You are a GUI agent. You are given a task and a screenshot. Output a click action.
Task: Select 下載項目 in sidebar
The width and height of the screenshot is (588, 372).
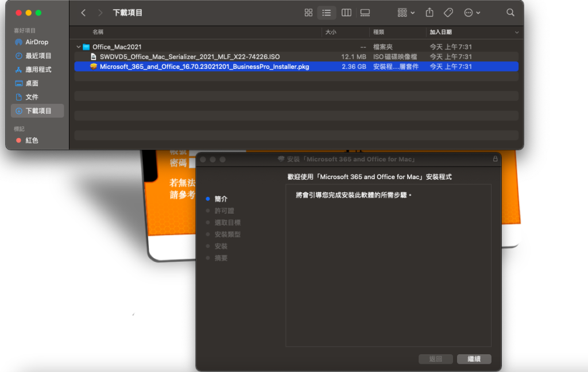[37, 111]
